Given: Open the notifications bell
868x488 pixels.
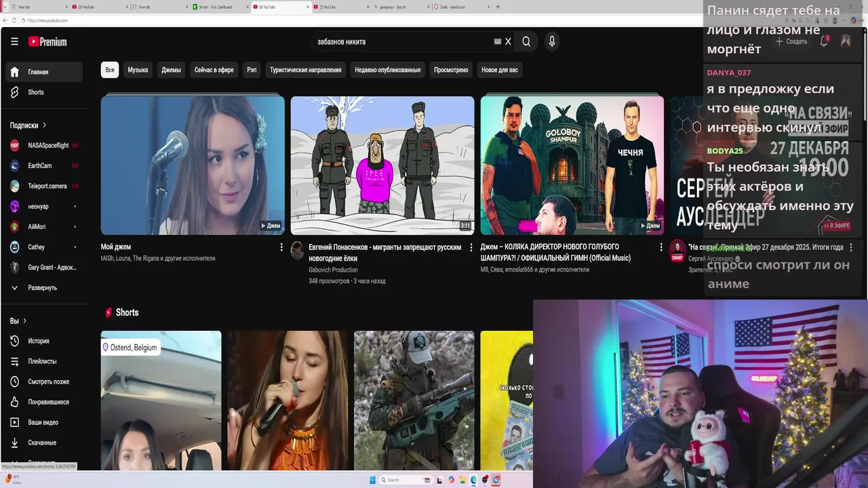Looking at the screenshot, I should click(824, 41).
